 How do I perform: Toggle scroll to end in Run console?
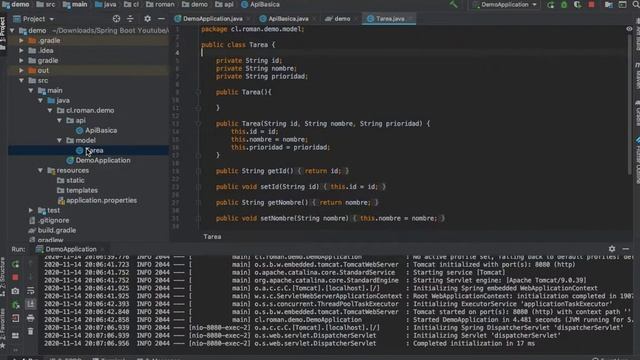coord(31,304)
